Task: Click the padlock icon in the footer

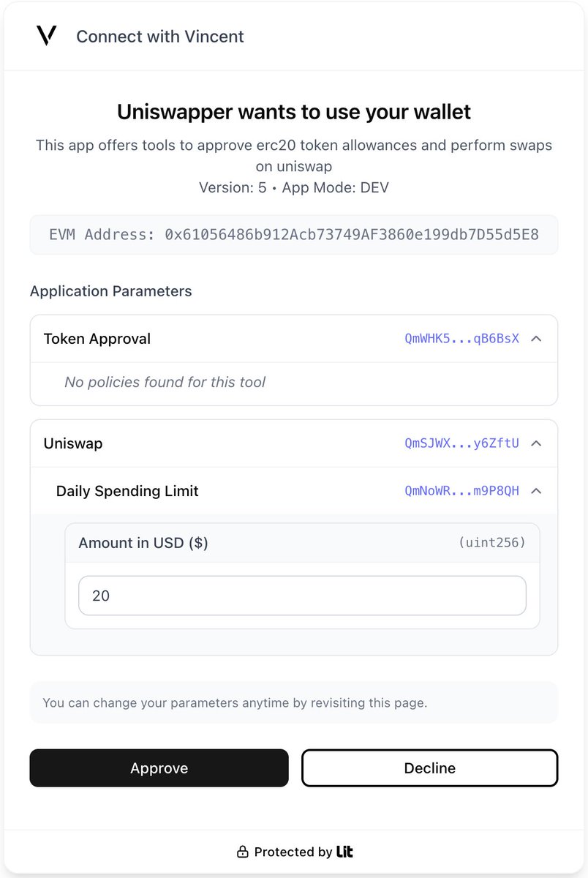Action: tap(243, 852)
